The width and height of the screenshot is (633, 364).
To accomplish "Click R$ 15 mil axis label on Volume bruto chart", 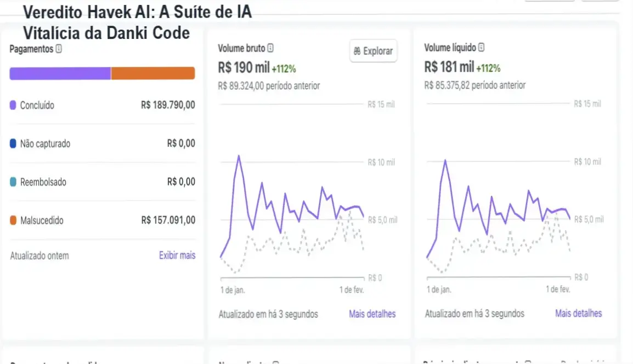I will tap(381, 105).
